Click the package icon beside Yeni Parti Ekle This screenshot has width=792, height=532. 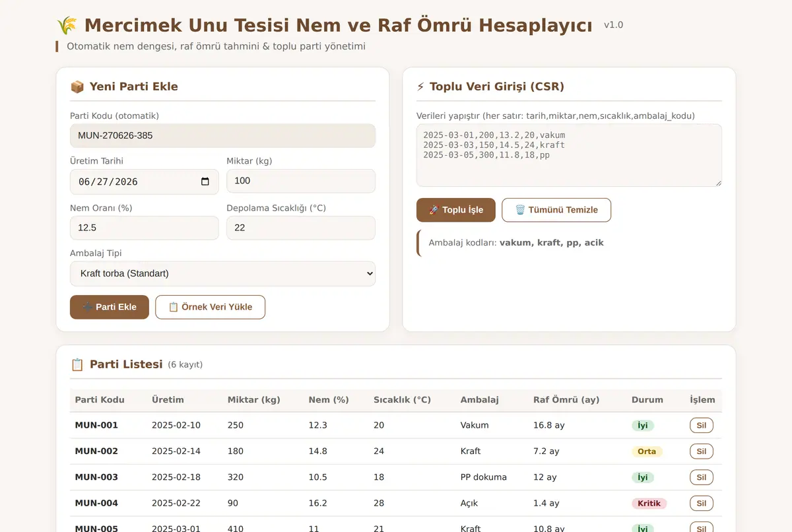tap(77, 86)
